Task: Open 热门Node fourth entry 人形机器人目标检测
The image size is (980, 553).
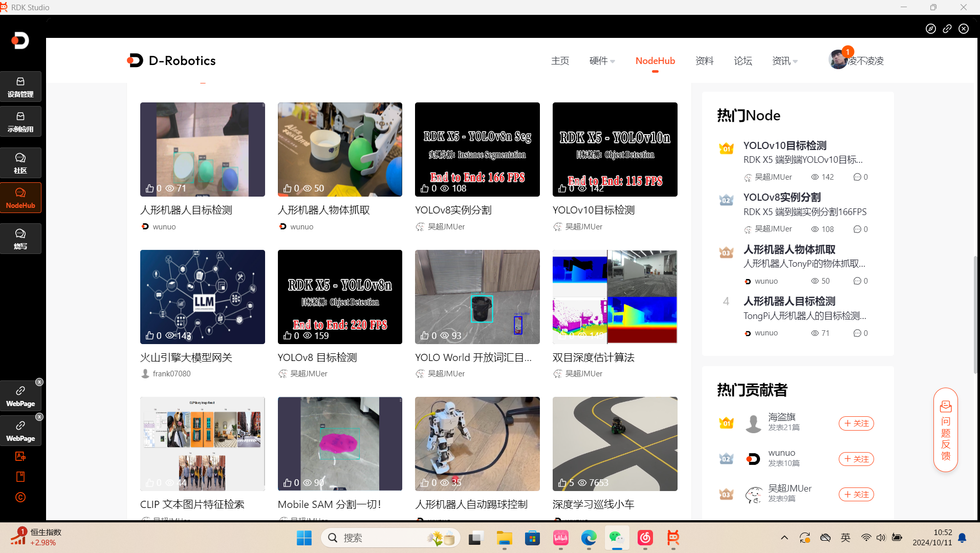Action: tap(789, 301)
